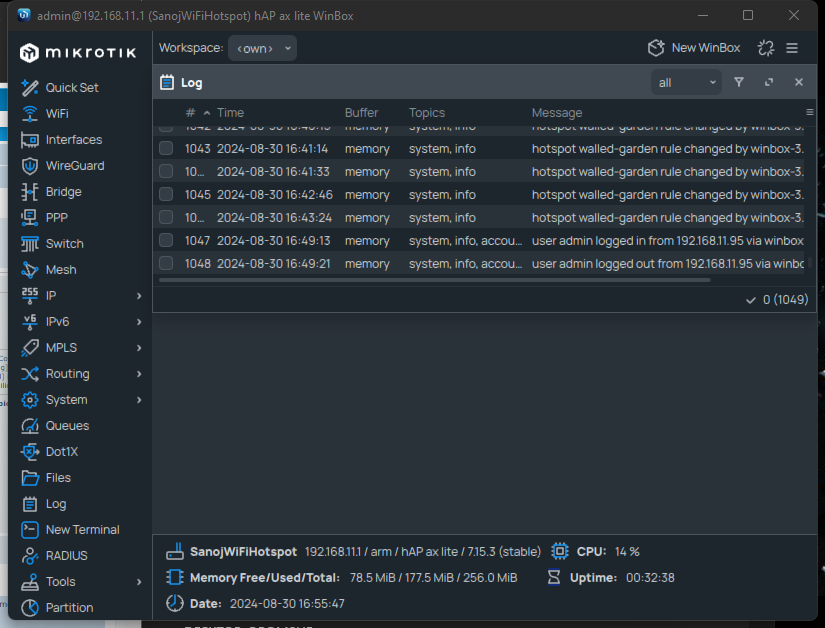Click the Bridge icon in sidebar
Image resolution: width=825 pixels, height=628 pixels.
point(30,192)
